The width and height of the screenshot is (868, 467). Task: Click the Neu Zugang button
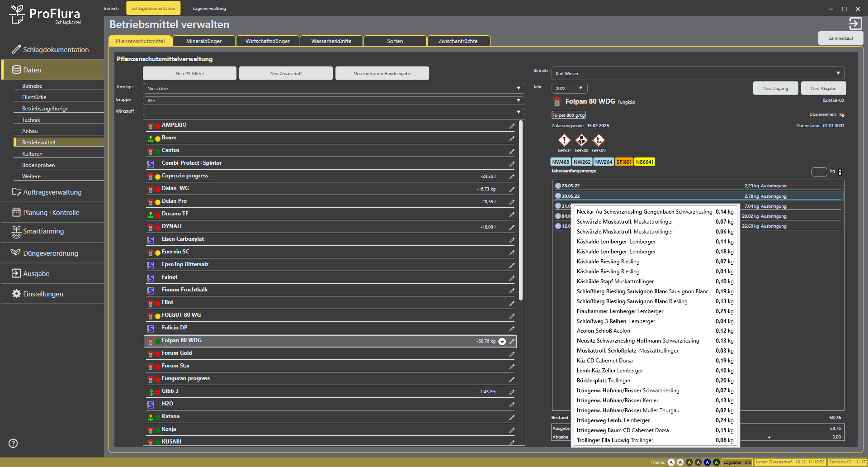coord(775,88)
